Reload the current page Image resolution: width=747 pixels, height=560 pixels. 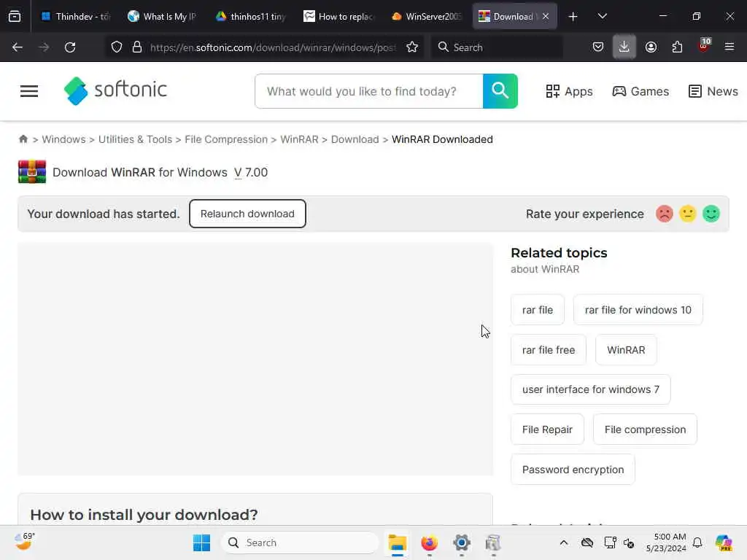click(x=70, y=47)
